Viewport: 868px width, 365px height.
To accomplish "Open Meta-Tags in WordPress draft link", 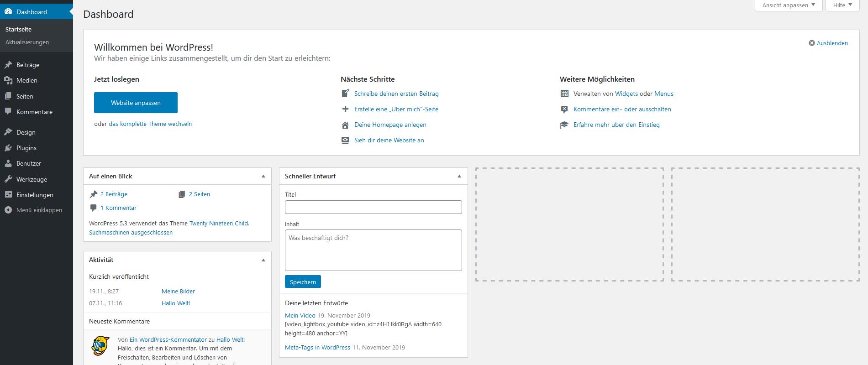I will [317, 347].
